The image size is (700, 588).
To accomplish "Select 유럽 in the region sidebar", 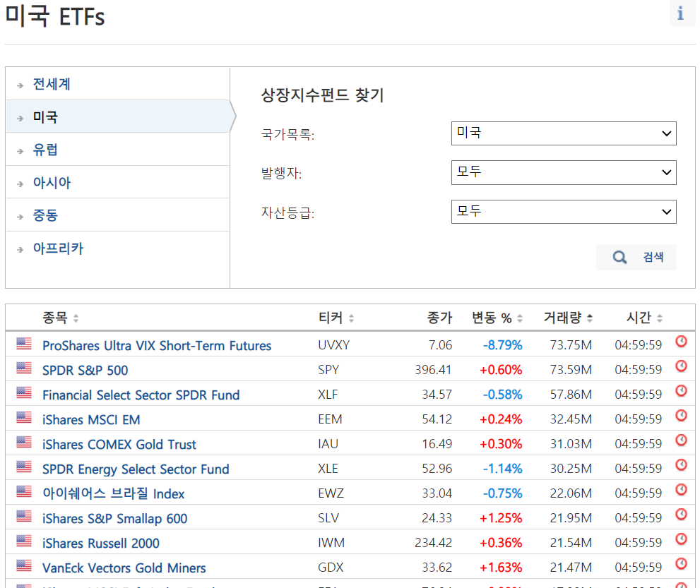I will point(45,150).
